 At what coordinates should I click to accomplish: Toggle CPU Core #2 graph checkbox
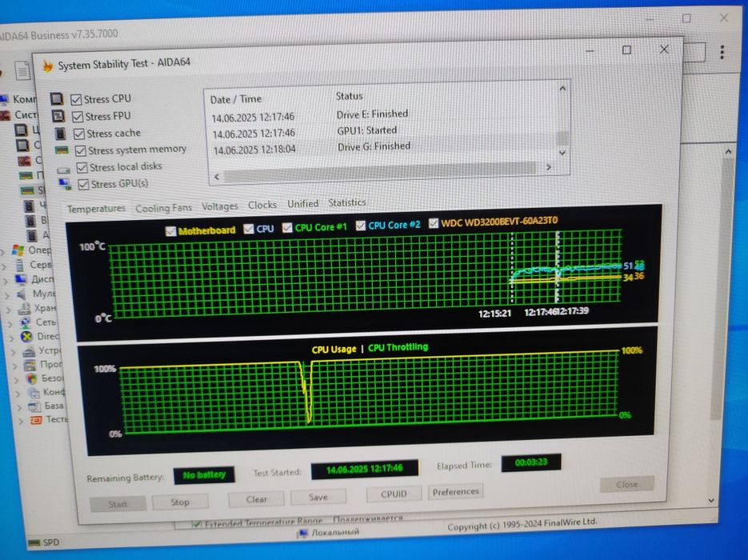click(361, 225)
